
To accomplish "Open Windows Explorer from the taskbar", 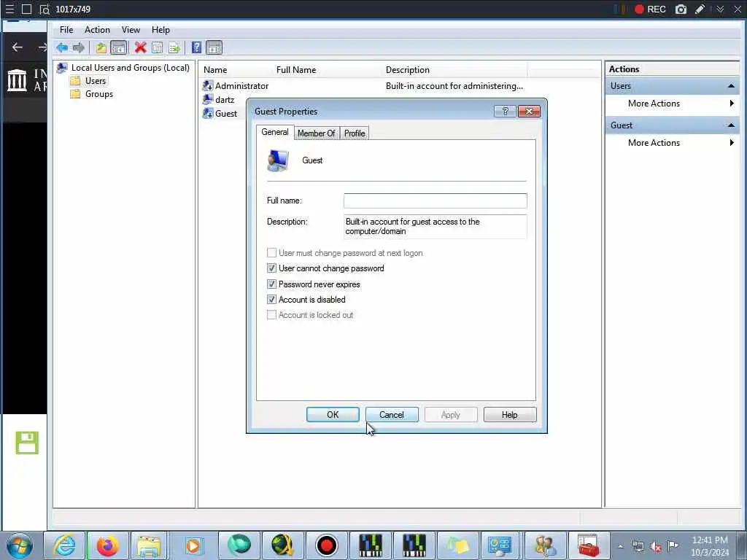I will [x=149, y=545].
